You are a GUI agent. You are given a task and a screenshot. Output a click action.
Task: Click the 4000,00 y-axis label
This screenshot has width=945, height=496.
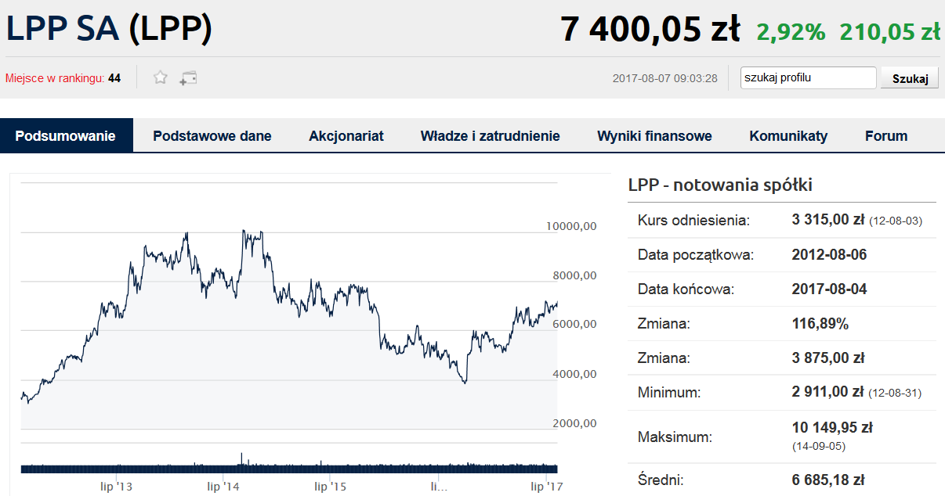tap(574, 374)
